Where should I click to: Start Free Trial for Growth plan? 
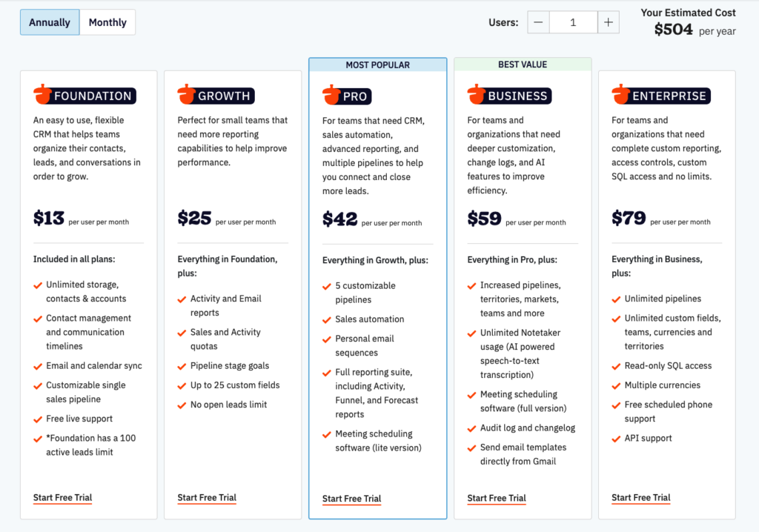tap(207, 497)
